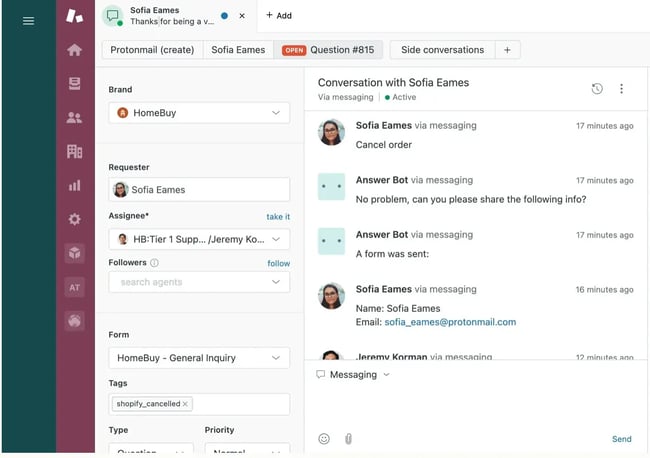
Task: Attach a file with paperclip icon
Action: 348,439
